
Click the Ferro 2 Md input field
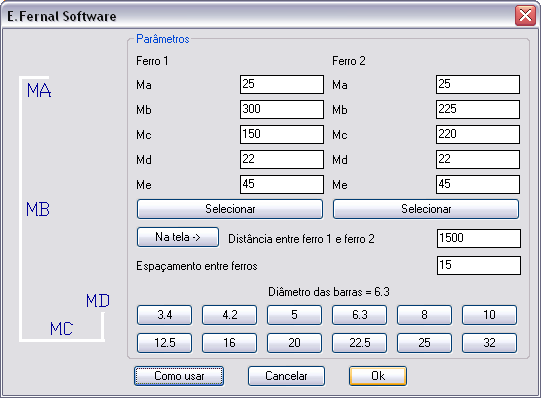tap(478, 159)
